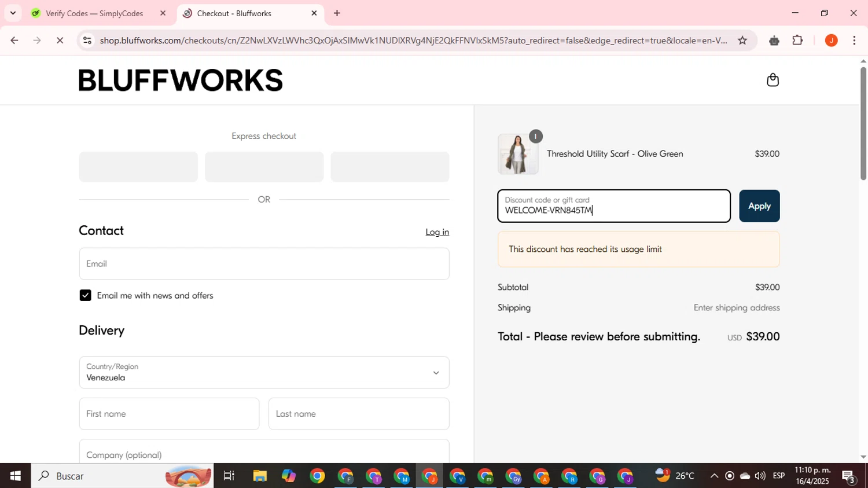The width and height of the screenshot is (868, 488).
Task: Open the Chrome three-dot menu
Action: point(854,41)
